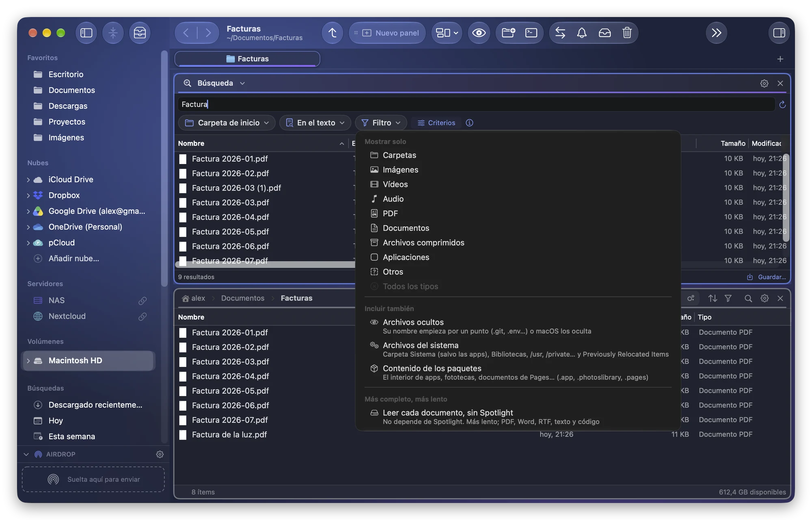Screen dimensions: 812x520
Task: Click the info icon beside Criterios
Action: click(469, 123)
